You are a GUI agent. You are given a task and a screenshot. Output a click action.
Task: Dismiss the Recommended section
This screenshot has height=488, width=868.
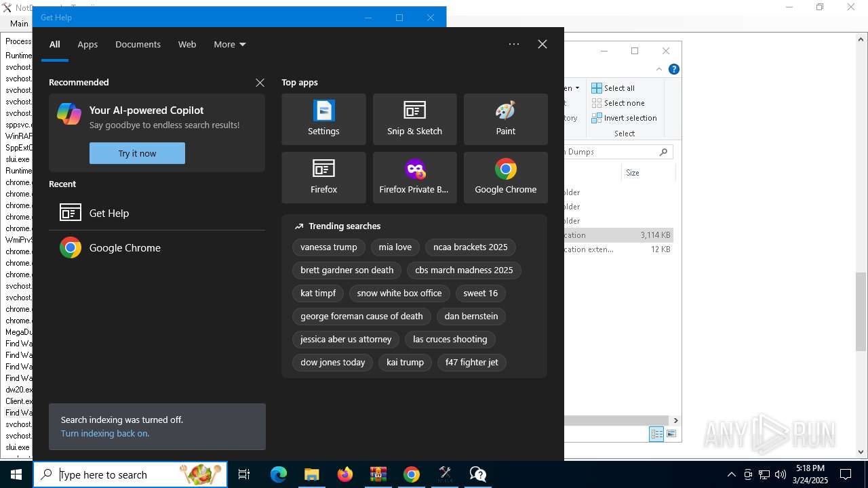[260, 83]
